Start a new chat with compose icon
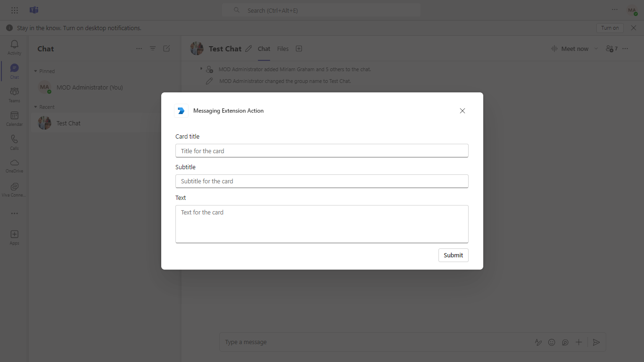This screenshot has height=362, width=644. (166, 49)
